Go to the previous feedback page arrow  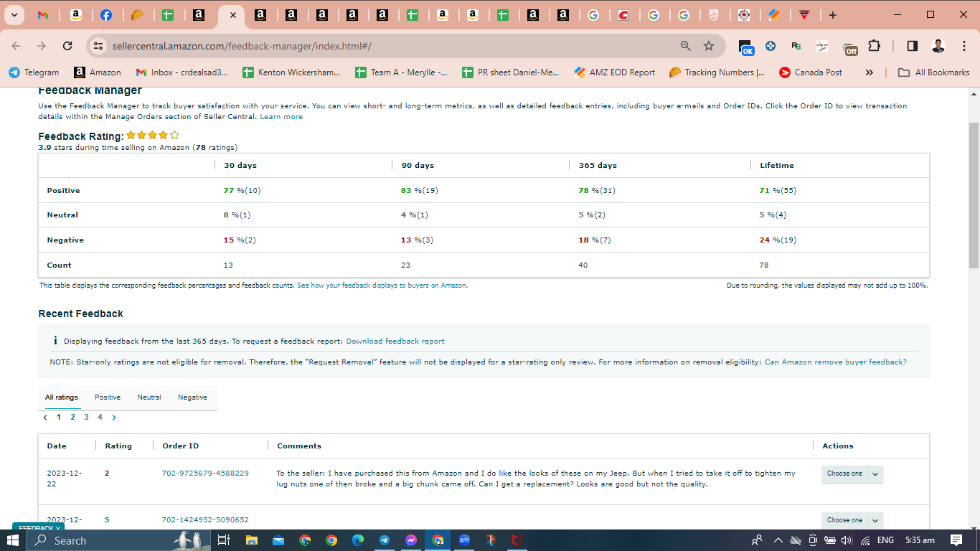tap(45, 417)
